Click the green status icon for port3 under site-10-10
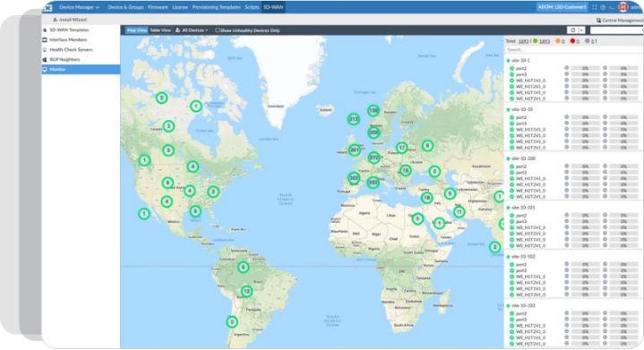Viewport: 644px width, 350px height. click(511, 124)
